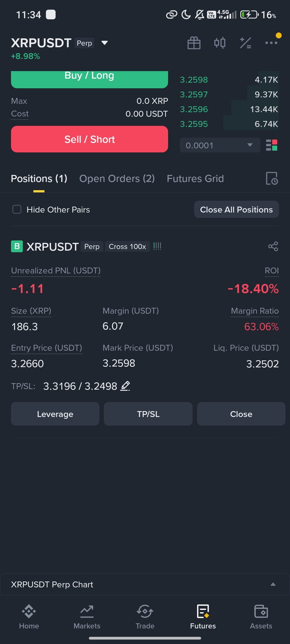Viewport: 290px width, 644px height.
Task: Open the XRPUSDT pair selector dropdown arrow
Action: click(104, 43)
